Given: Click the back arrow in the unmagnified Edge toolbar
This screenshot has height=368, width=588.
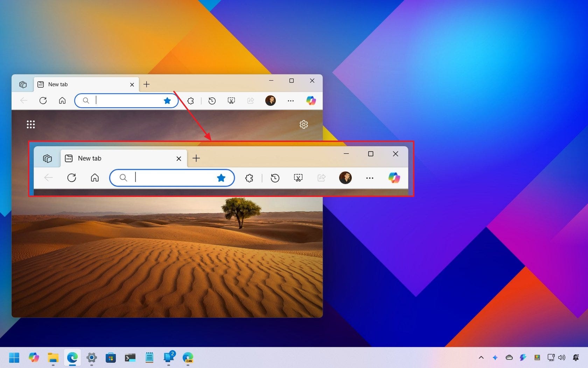Looking at the screenshot, I should click(24, 101).
